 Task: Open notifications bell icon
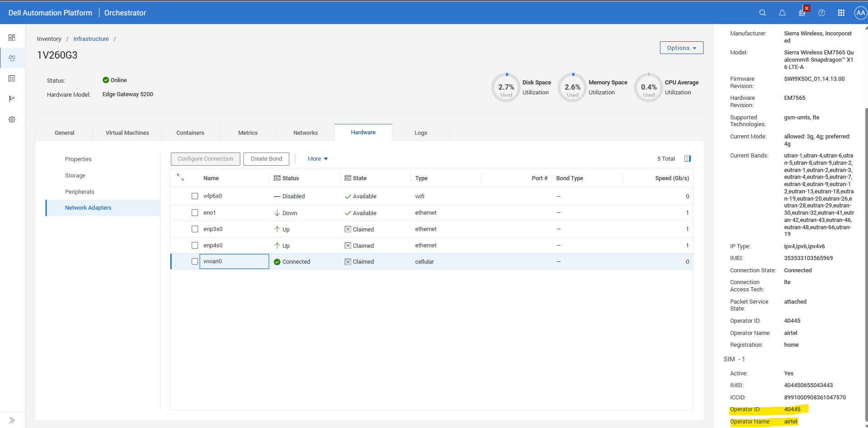(x=782, y=13)
